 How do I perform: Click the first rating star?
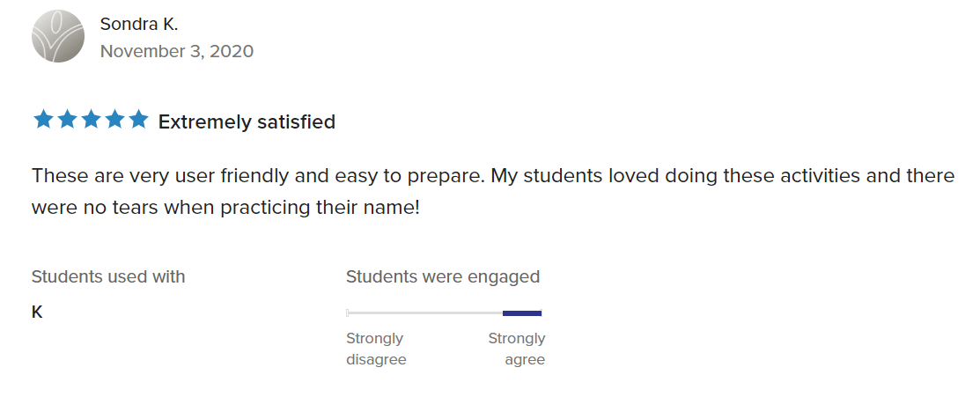(43, 120)
